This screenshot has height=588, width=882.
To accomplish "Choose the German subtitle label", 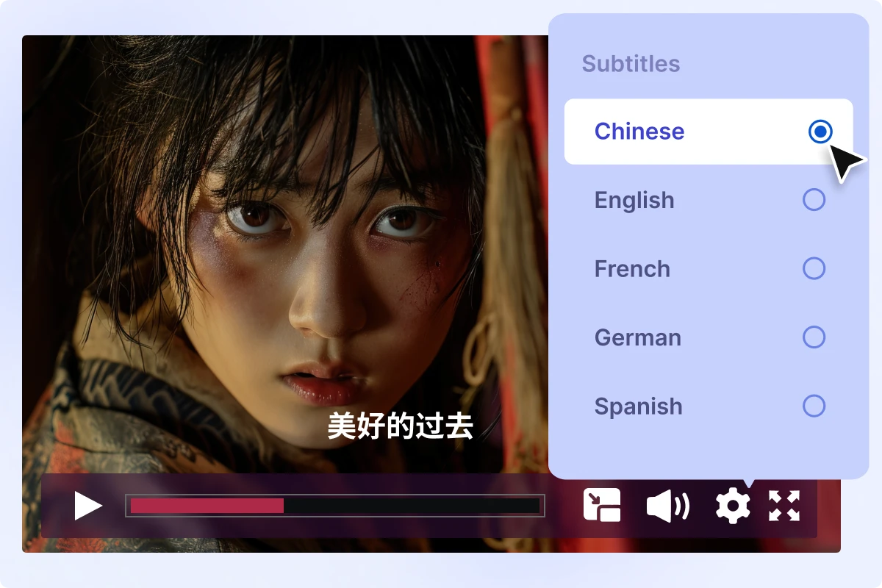I will point(638,337).
